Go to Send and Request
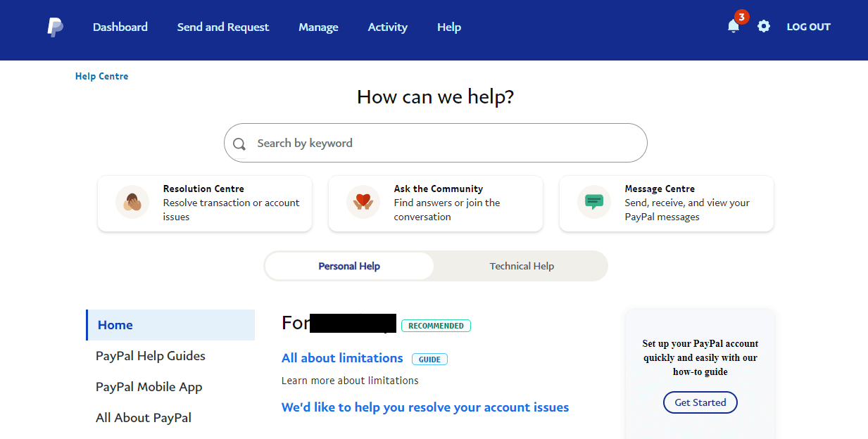 [223, 27]
